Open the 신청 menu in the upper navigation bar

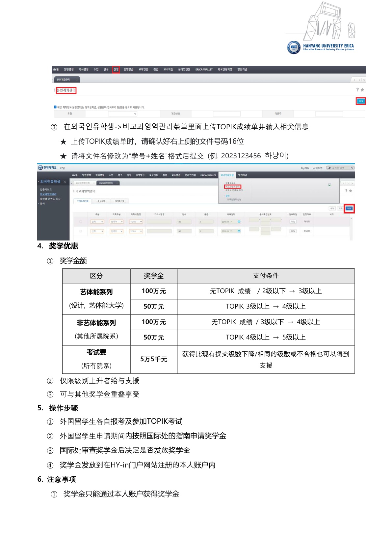[x=116, y=69]
